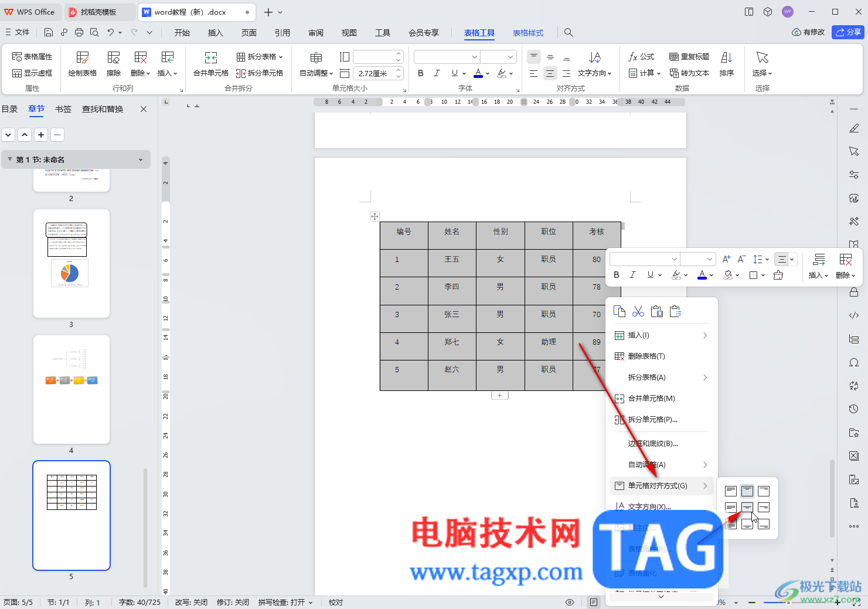The image size is (868, 609).
Task: Open the Insert ribbon tab
Action: (216, 33)
